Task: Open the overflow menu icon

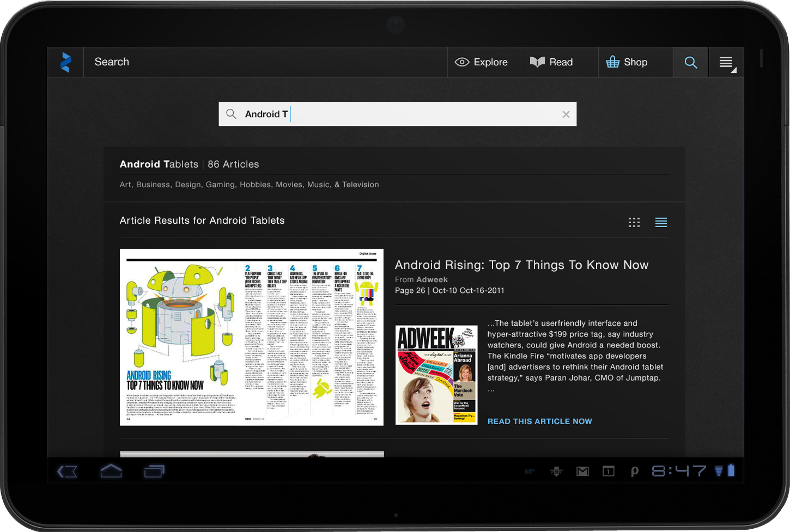Action: tap(726, 62)
